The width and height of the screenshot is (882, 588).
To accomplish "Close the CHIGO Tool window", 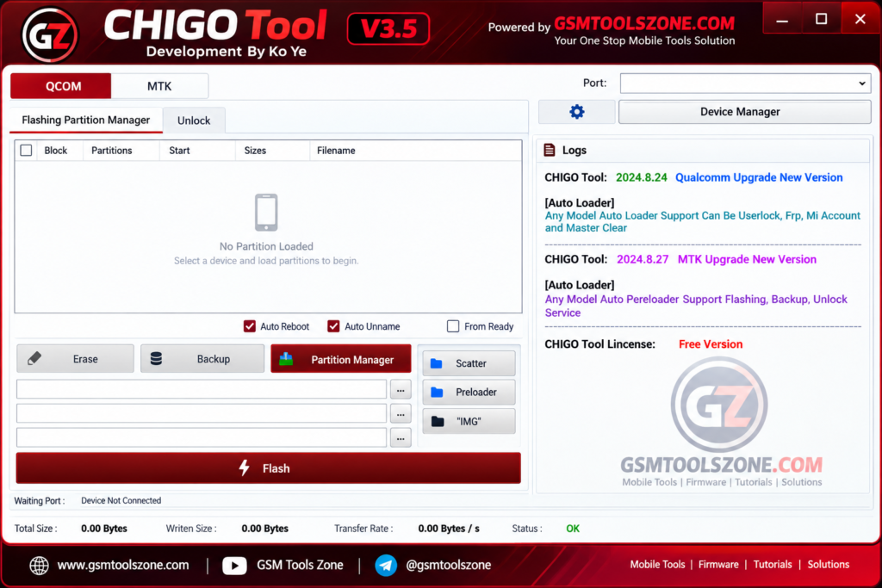I will tap(860, 19).
